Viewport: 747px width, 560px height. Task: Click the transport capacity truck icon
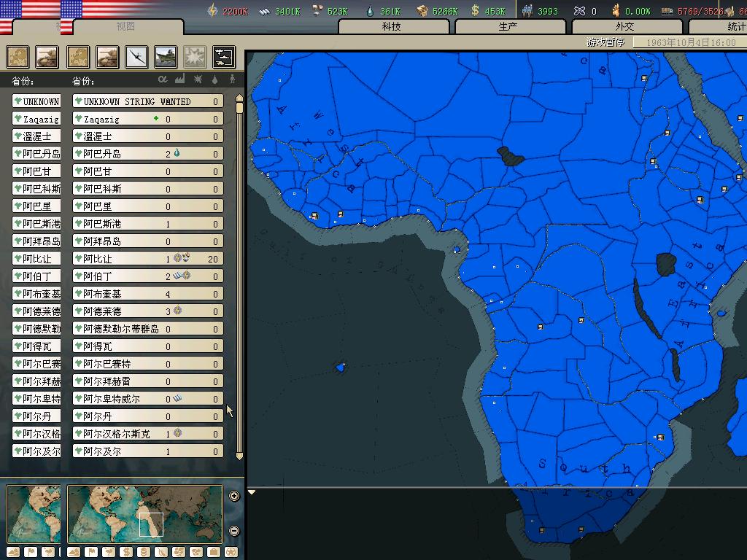pyautogui.click(x=668, y=11)
